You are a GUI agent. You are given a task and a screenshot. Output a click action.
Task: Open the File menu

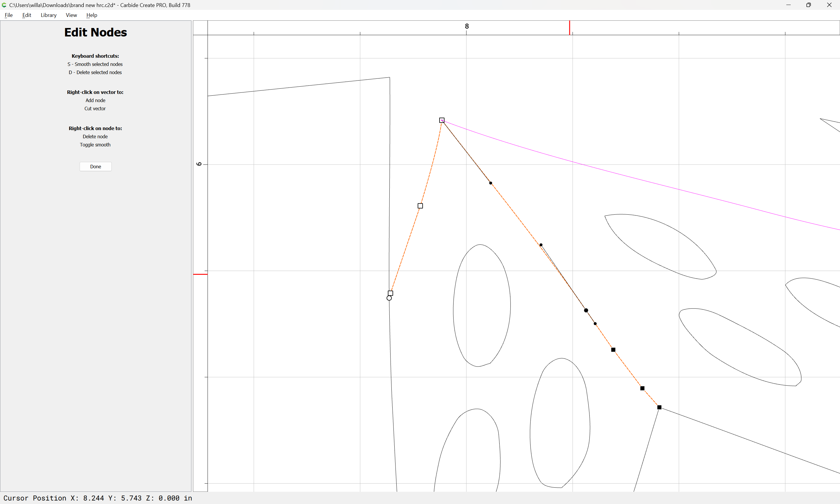click(8, 15)
